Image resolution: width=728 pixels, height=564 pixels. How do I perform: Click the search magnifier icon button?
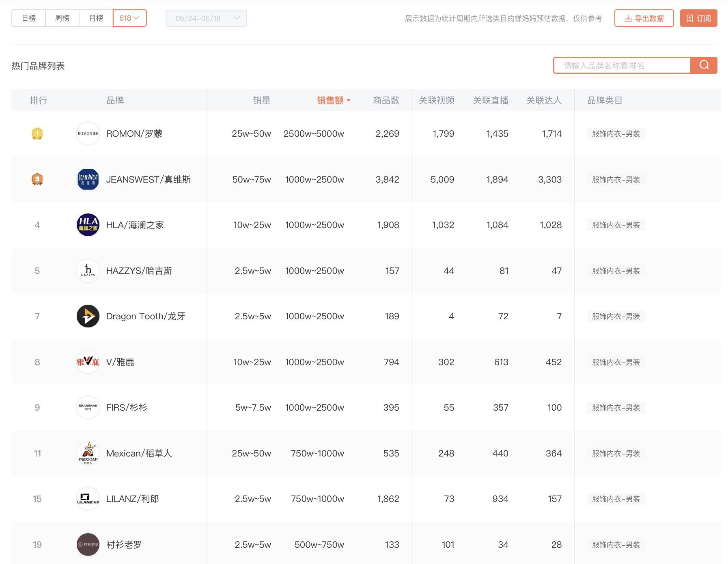coord(704,65)
